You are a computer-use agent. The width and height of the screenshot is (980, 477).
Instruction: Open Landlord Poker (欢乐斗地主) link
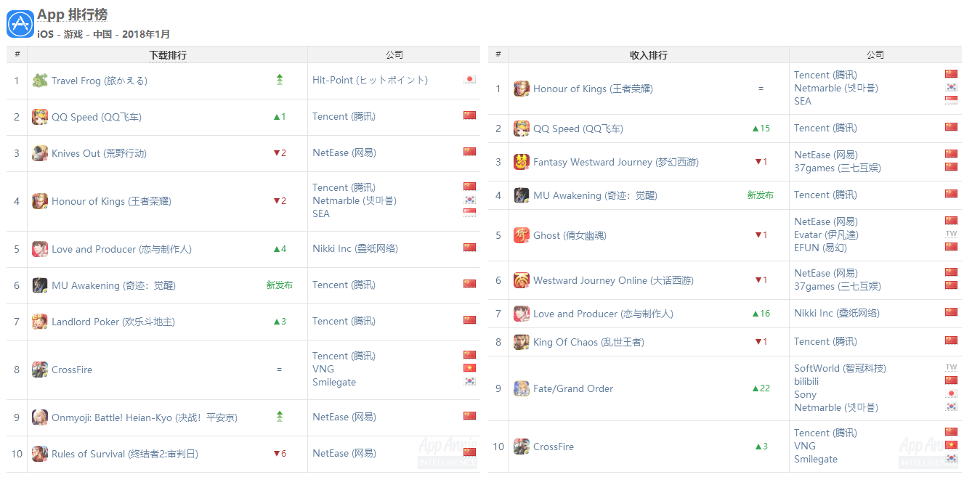pos(113,322)
